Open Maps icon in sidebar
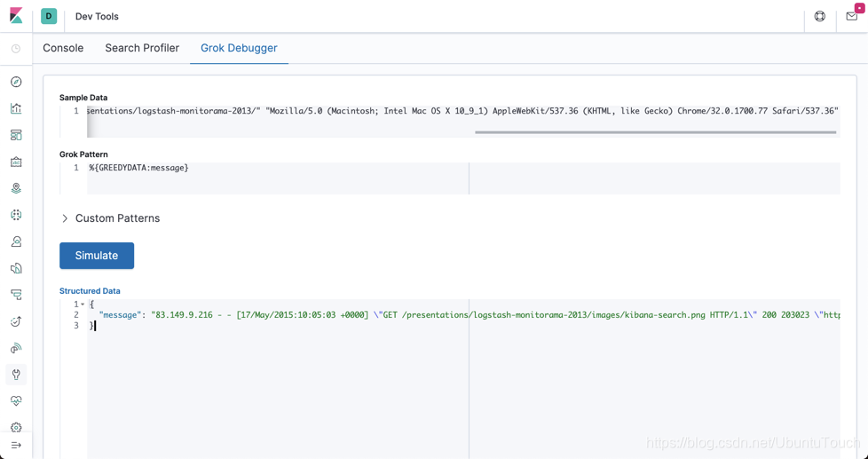 16,188
